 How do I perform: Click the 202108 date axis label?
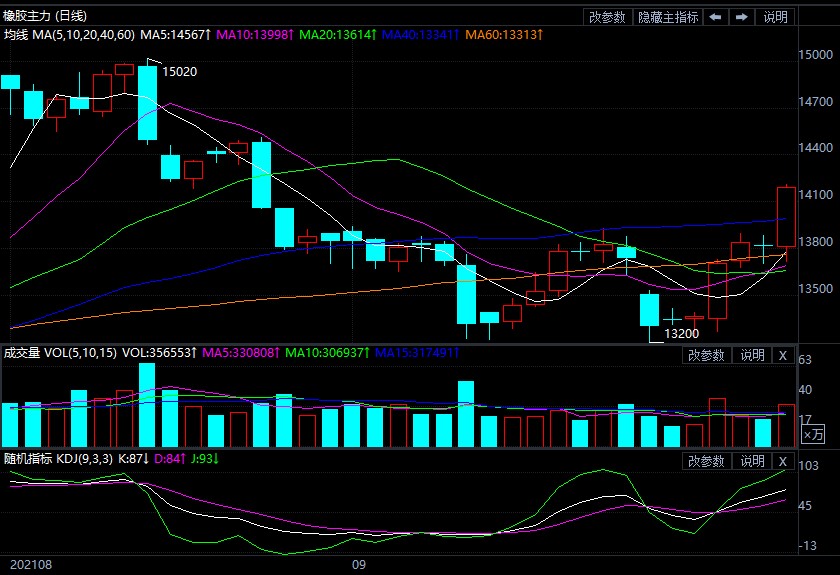pos(31,565)
